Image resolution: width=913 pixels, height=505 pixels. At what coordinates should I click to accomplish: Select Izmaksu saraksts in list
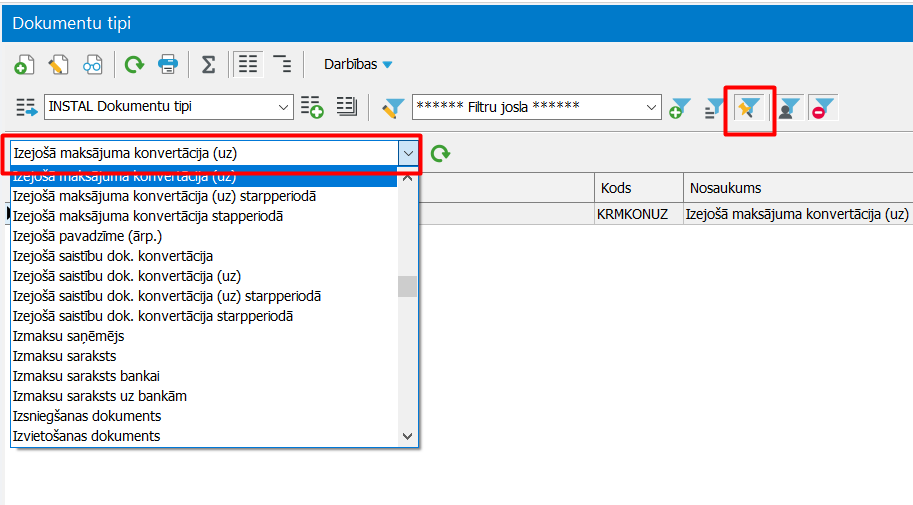[x=204, y=356]
